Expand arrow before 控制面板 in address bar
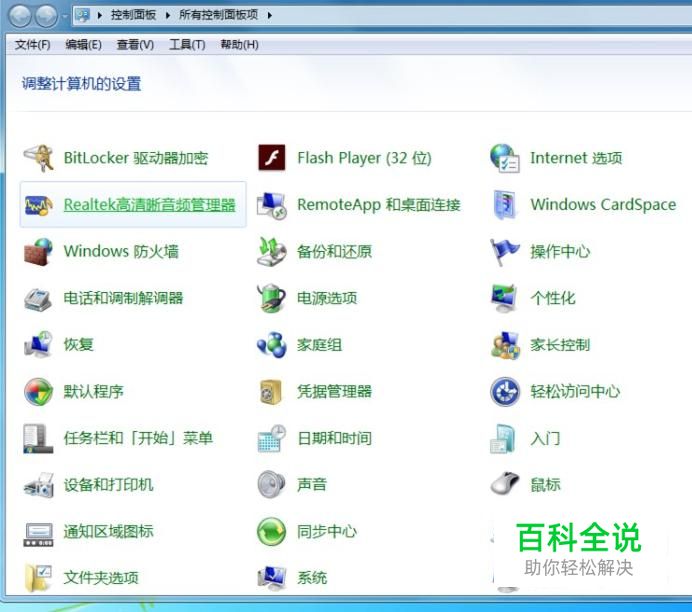Viewport: 692px width, 612px height. coord(100,15)
